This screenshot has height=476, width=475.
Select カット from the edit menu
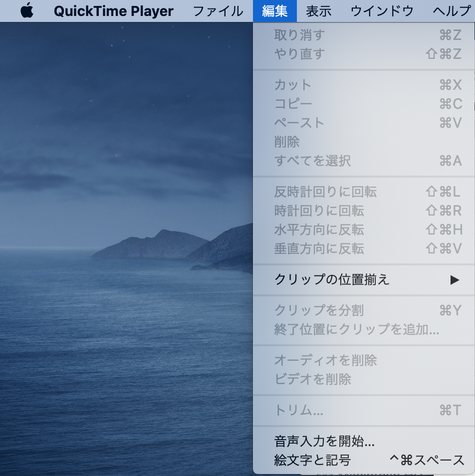[293, 85]
